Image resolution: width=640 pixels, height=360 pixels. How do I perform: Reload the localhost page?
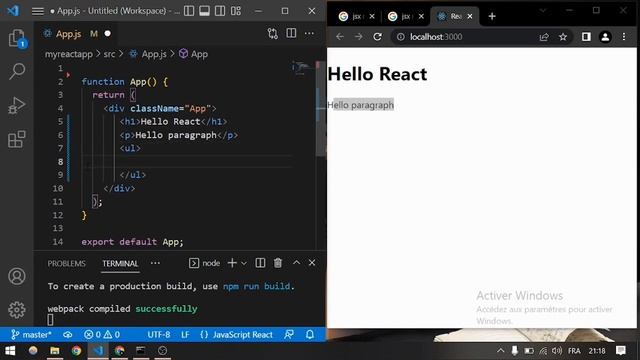click(x=378, y=37)
